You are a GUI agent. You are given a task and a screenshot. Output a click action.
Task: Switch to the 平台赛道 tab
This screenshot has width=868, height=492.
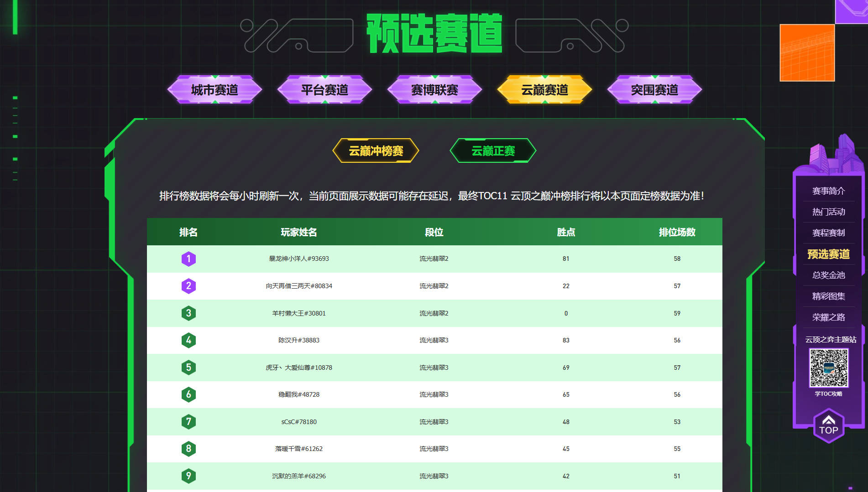[x=324, y=90]
